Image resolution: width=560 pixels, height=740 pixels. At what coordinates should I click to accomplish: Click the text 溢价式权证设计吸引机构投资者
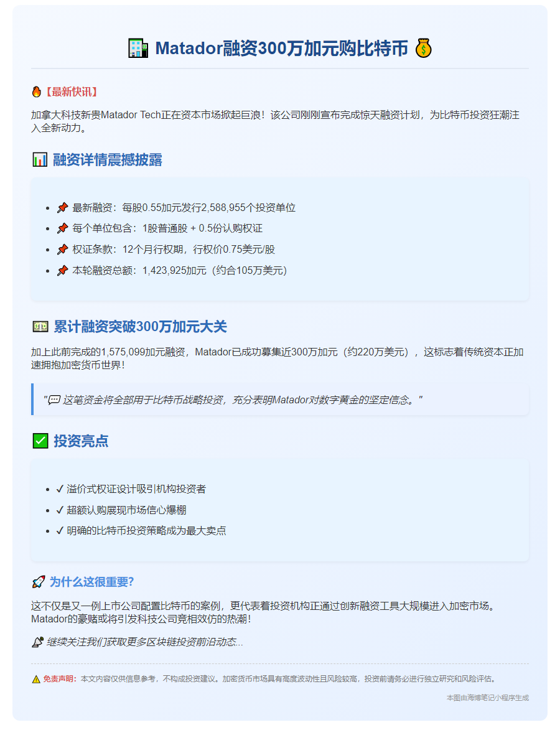coord(136,489)
